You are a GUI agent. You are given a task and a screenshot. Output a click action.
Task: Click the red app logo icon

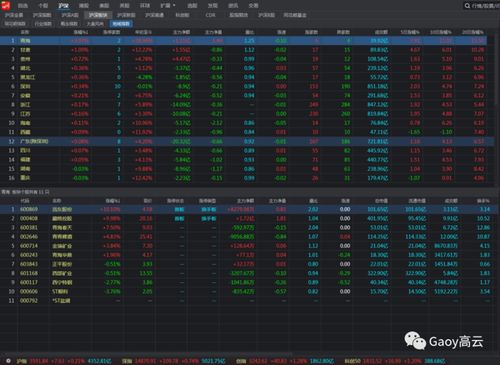pos(6,5)
